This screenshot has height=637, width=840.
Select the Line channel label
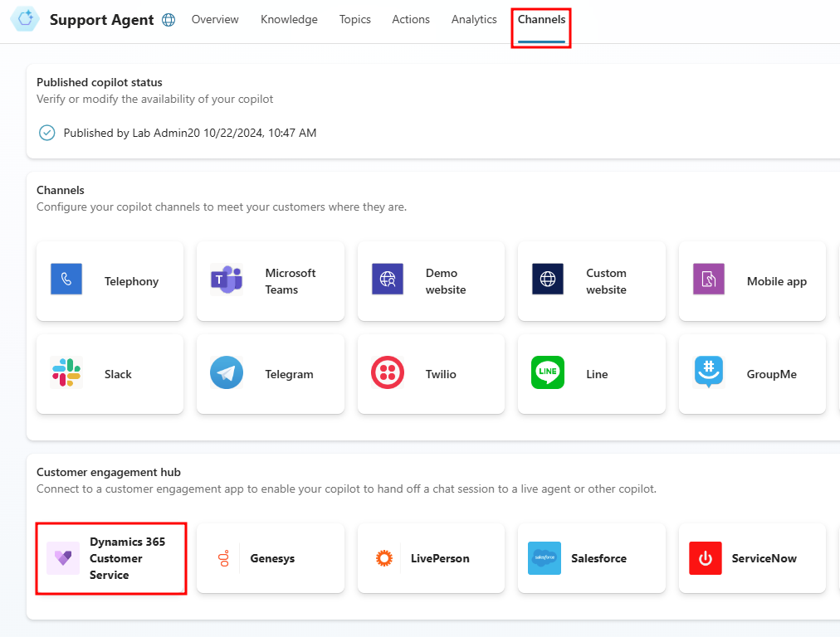tap(597, 374)
